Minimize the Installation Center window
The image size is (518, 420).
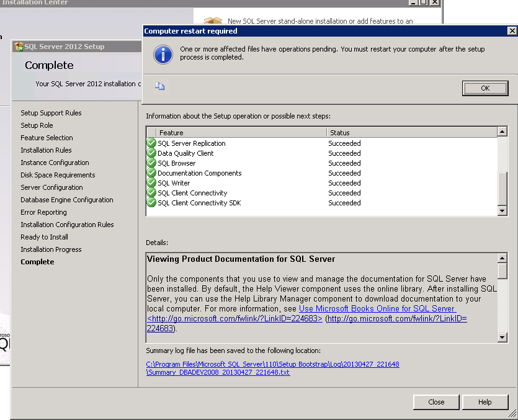413,2
